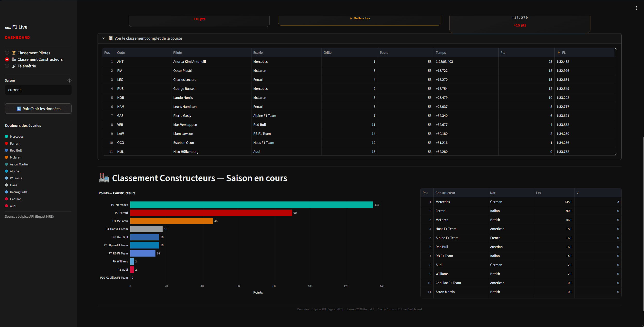This screenshot has width=644, height=327.
Task: Select the Télémétrie radio button
Action: tap(7, 66)
